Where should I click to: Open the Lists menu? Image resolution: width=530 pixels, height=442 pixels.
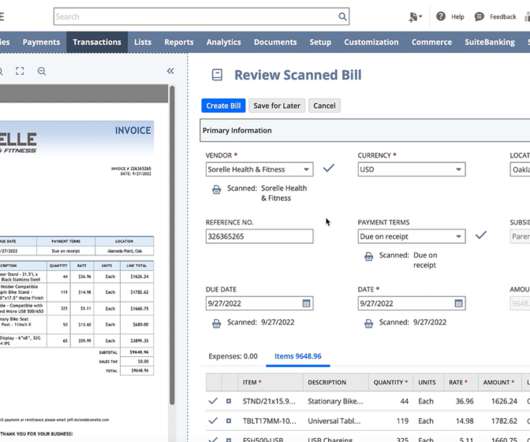coord(142,42)
